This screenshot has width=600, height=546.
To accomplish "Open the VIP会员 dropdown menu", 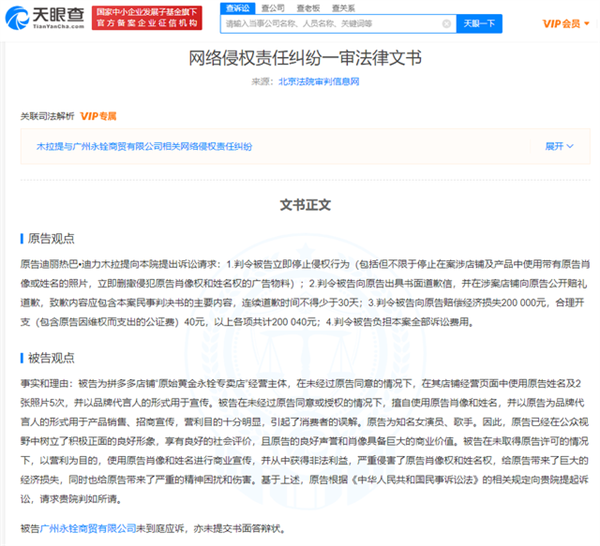I will point(564,22).
